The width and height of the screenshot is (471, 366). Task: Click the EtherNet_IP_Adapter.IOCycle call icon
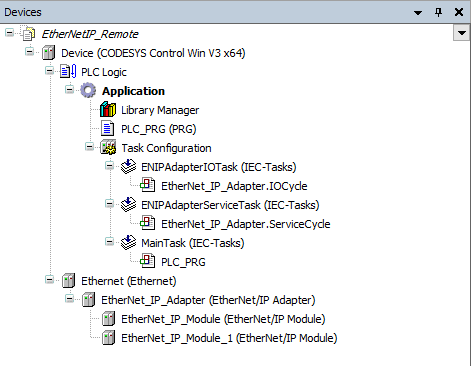[x=148, y=185]
